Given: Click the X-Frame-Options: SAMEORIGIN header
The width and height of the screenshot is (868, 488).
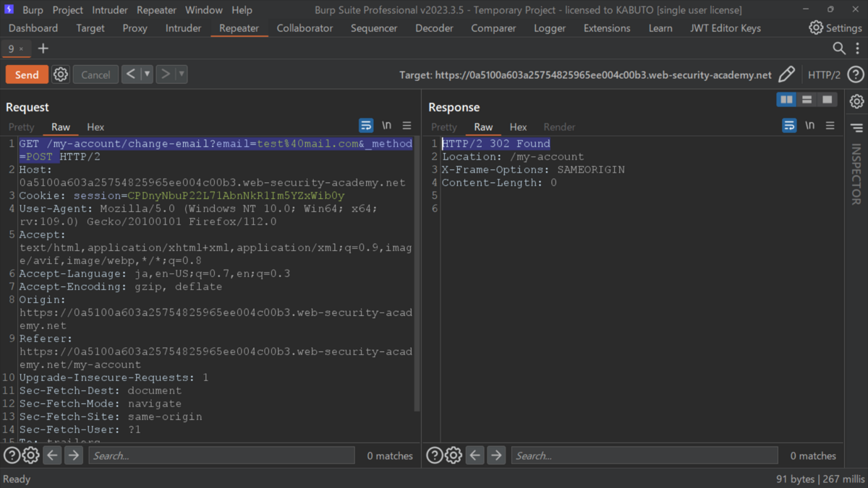Looking at the screenshot, I should pos(533,169).
